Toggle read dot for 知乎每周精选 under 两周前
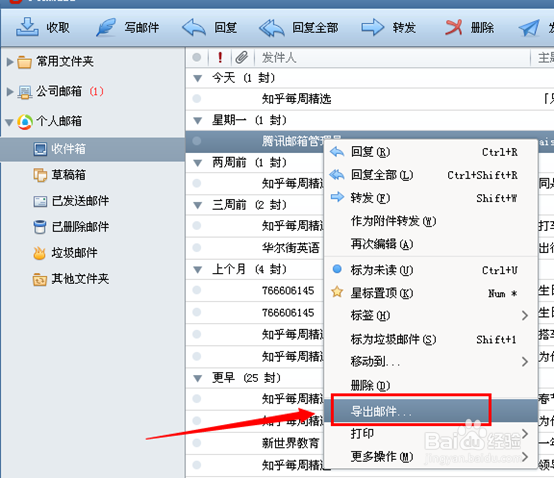 point(197,183)
